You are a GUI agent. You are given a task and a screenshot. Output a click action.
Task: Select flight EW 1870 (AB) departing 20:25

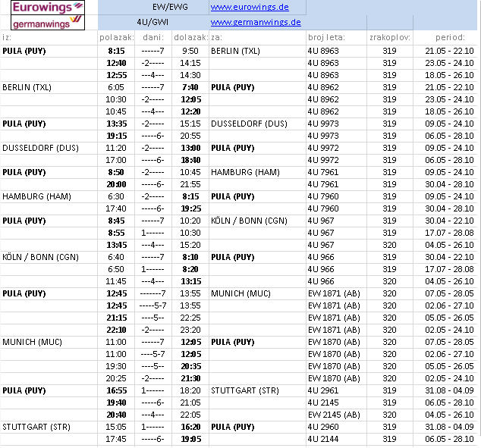334,378
